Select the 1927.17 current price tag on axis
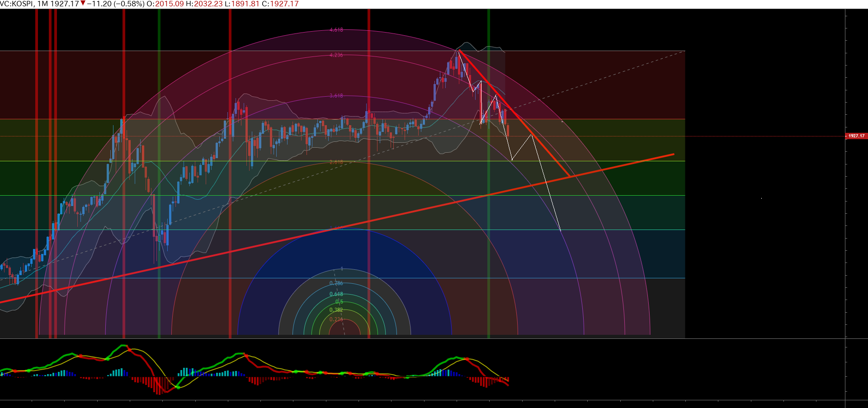The width and height of the screenshot is (868, 408). [x=856, y=136]
